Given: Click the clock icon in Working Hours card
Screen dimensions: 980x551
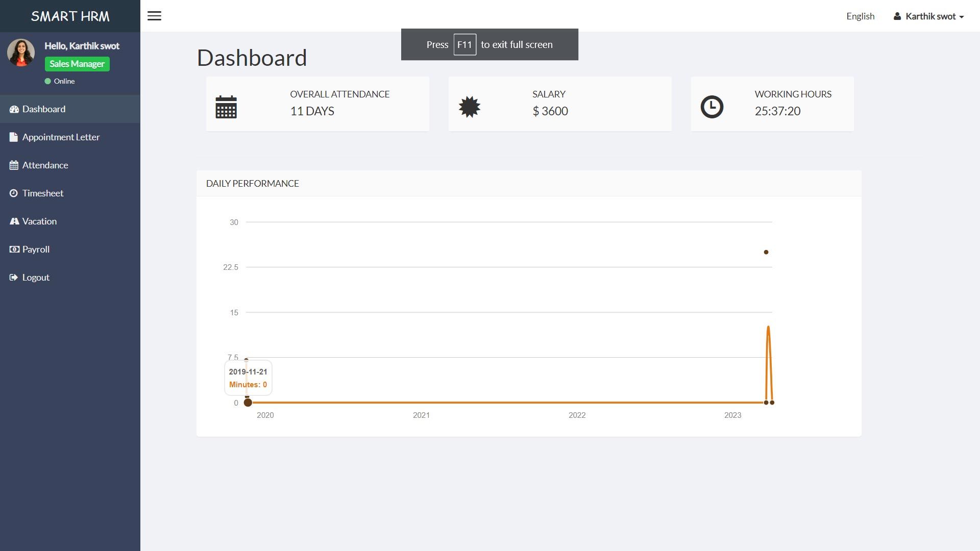Looking at the screenshot, I should [712, 107].
